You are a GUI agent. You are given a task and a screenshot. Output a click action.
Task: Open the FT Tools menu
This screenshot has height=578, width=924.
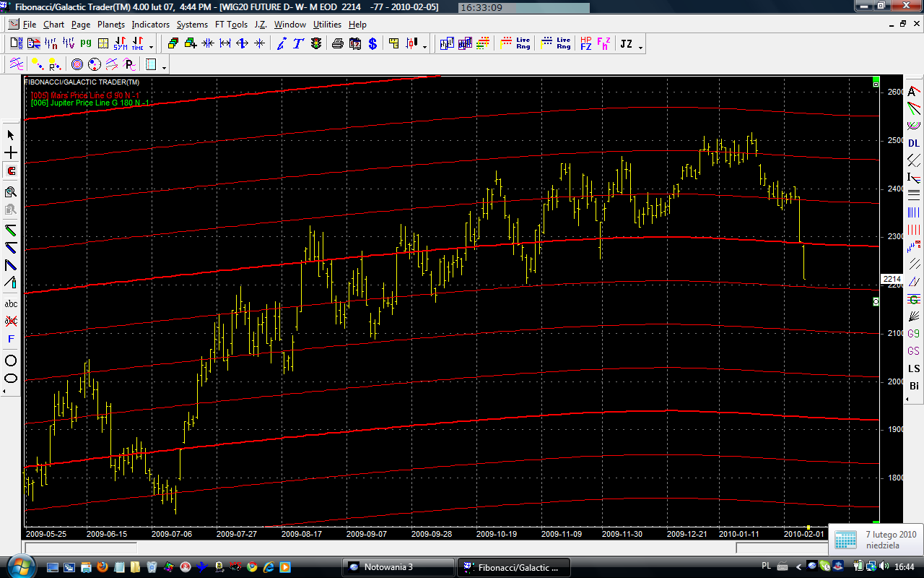point(231,25)
